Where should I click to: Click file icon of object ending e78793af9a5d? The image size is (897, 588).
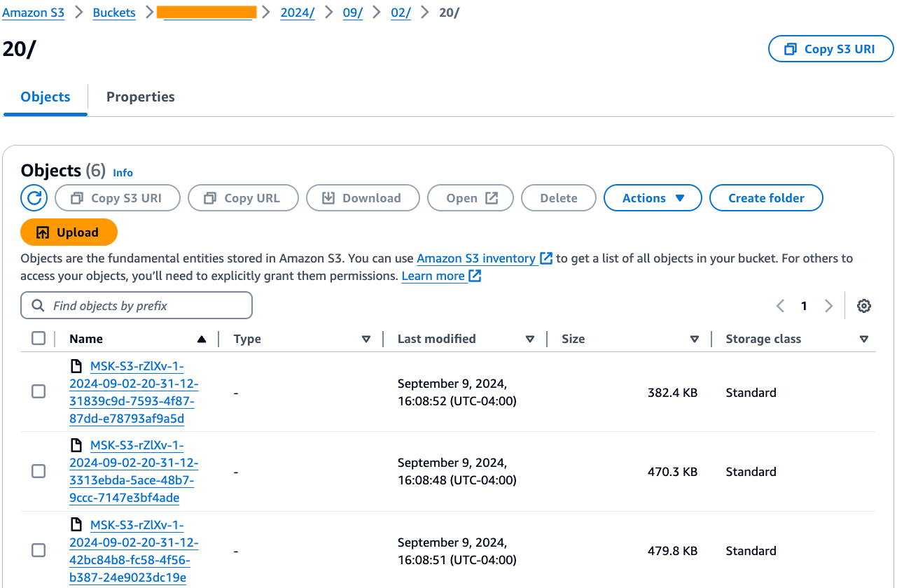pos(76,366)
